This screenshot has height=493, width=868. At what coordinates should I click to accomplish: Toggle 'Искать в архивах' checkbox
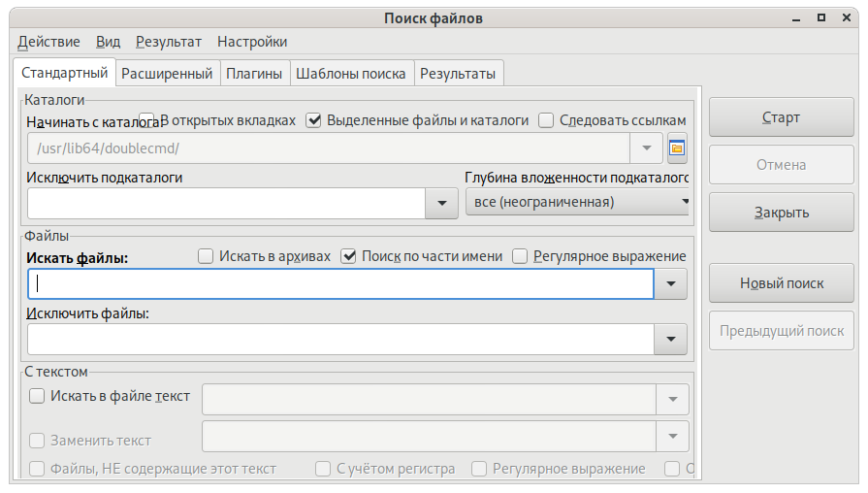tap(206, 256)
